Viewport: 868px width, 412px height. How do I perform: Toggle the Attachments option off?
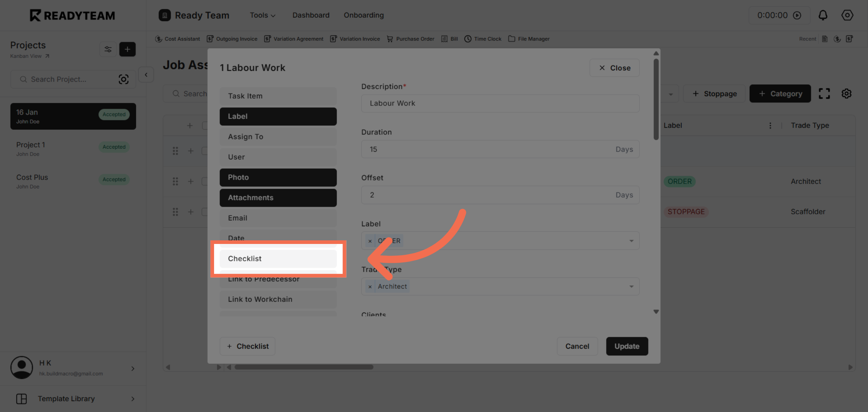278,198
